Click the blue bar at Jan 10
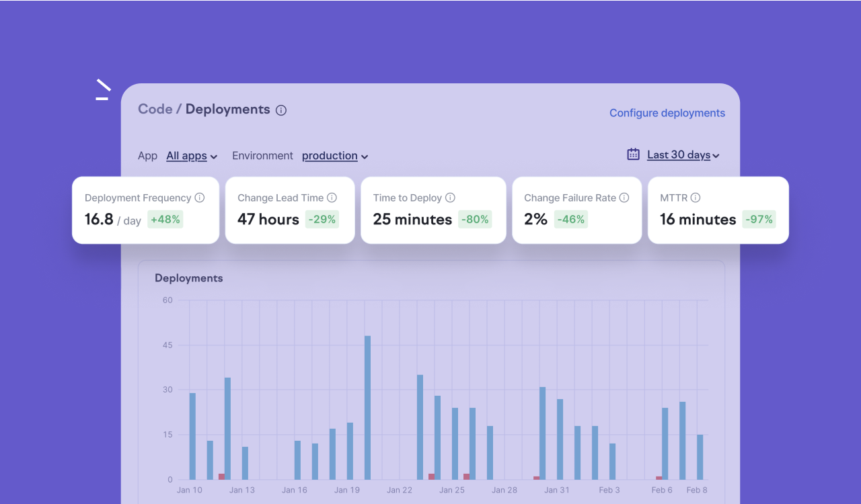The height and width of the screenshot is (504, 861). 192,436
